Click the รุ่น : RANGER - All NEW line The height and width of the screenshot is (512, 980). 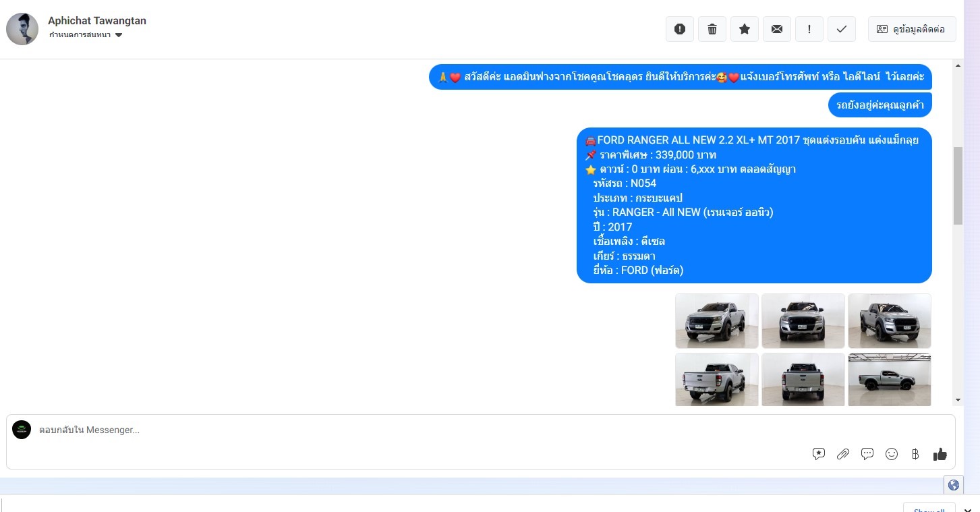pyautogui.click(x=683, y=212)
